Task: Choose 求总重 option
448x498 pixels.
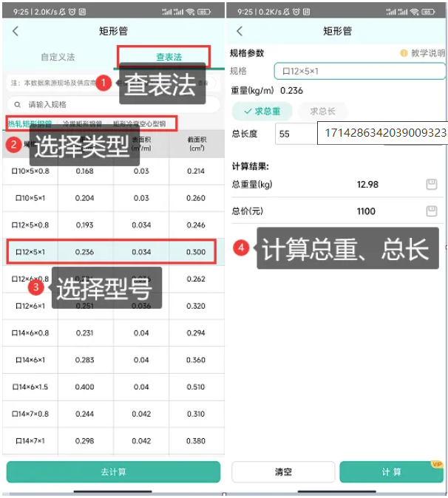Action: (262, 112)
